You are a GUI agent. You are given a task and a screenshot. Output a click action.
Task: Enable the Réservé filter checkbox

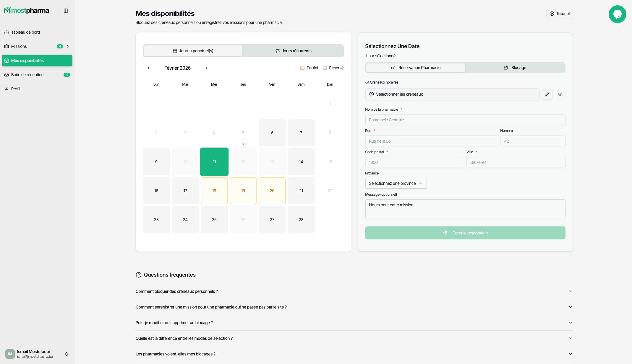pos(325,68)
